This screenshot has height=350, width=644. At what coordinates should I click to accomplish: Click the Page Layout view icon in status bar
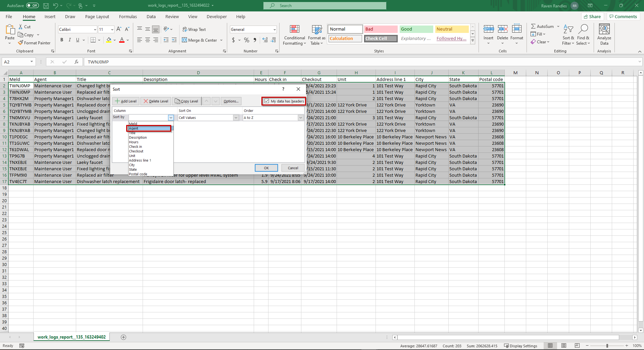(x=564, y=346)
